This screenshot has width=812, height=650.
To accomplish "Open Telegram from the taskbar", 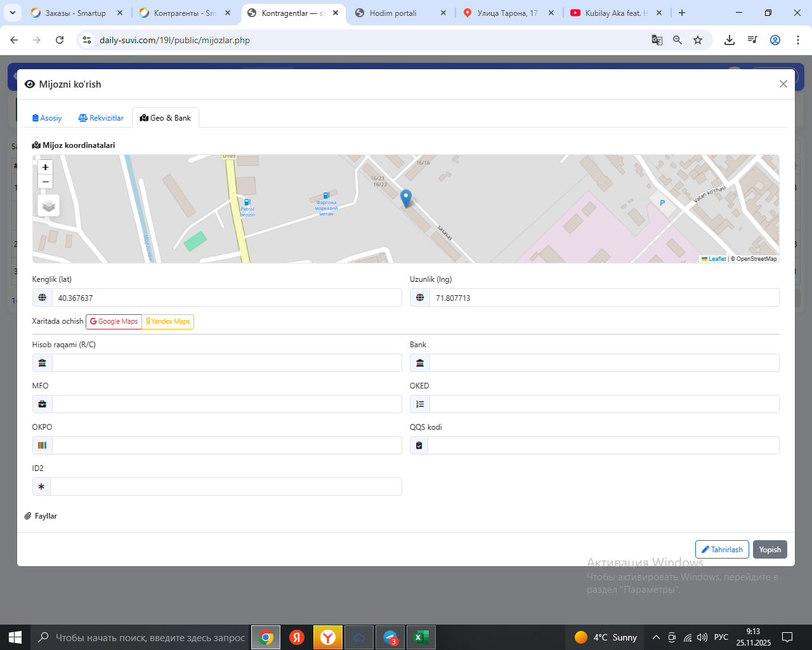I will (x=390, y=637).
